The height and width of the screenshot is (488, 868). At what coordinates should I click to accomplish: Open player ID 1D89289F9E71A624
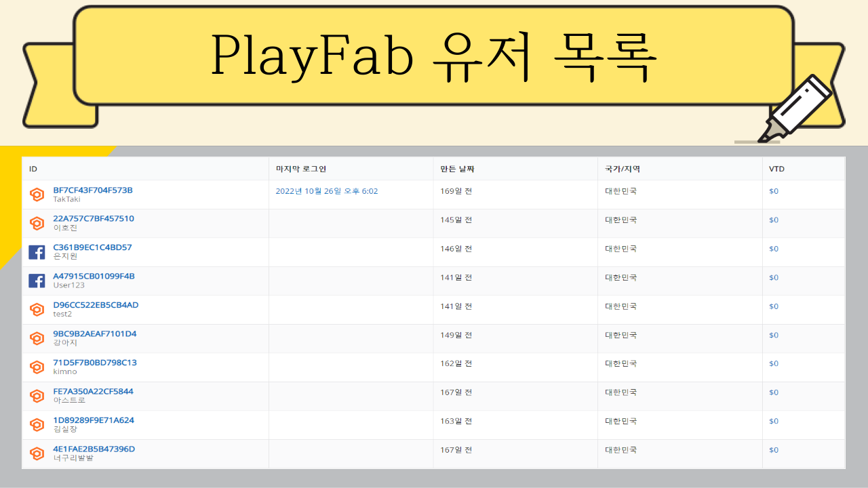click(94, 420)
